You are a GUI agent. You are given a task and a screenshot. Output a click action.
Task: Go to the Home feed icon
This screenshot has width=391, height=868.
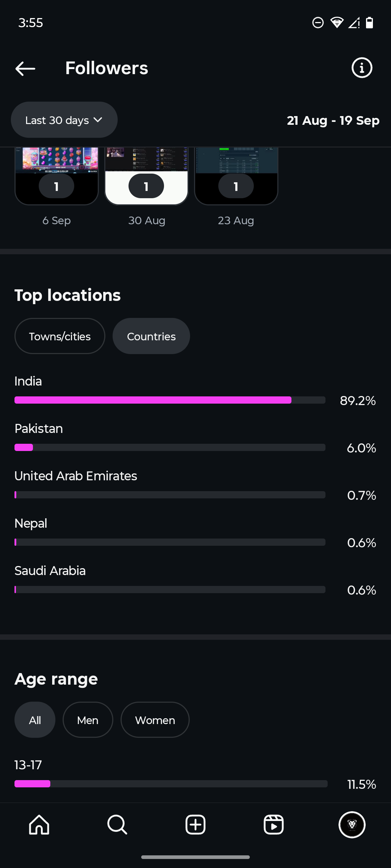(39, 825)
